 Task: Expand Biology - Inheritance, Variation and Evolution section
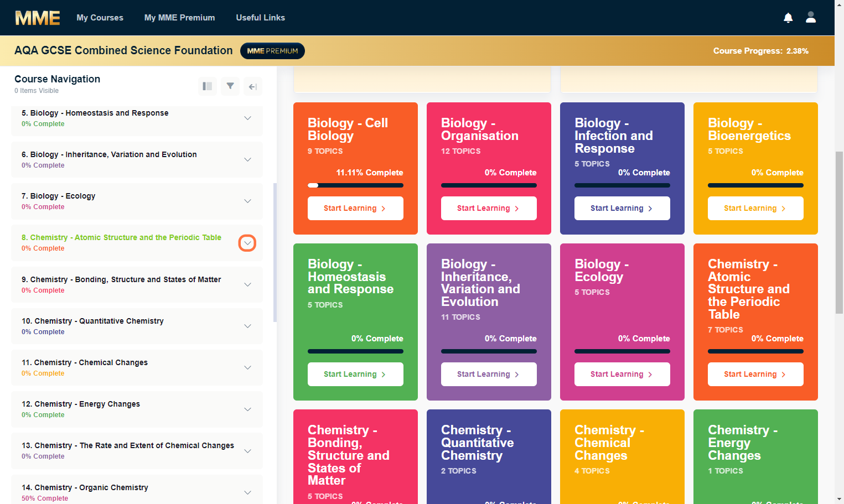(247, 159)
